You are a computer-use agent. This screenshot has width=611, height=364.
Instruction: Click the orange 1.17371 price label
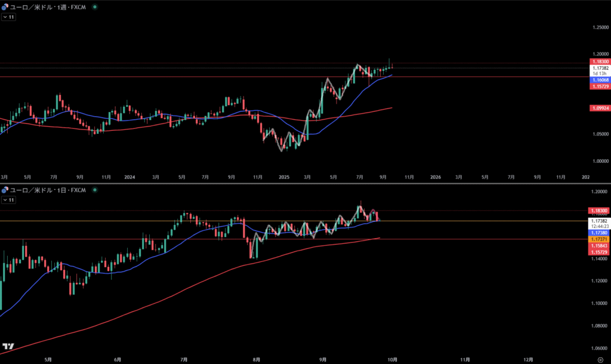pyautogui.click(x=600, y=239)
